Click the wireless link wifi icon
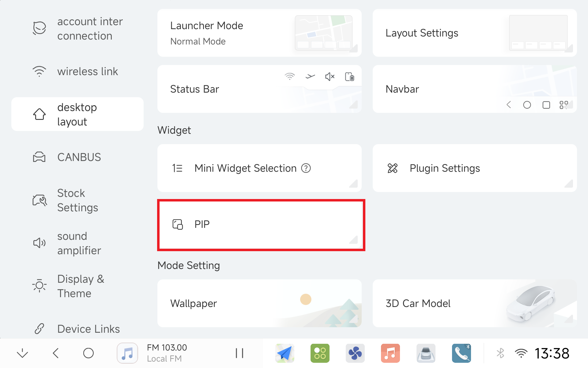The height and width of the screenshot is (368, 588). 40,71
